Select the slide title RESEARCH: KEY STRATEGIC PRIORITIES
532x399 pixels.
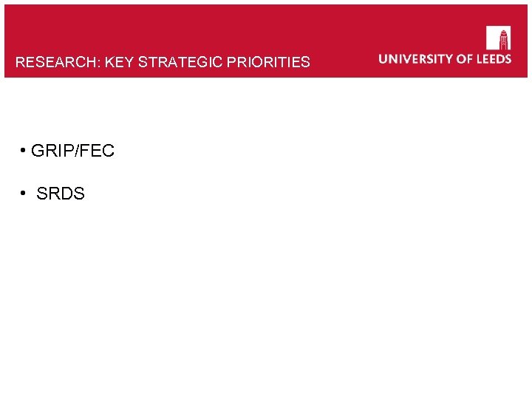coord(163,63)
